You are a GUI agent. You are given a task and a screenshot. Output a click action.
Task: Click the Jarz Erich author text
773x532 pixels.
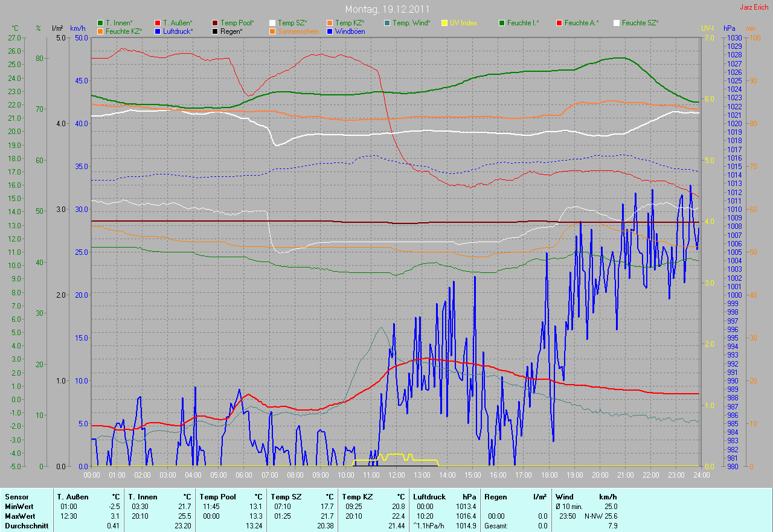click(x=754, y=7)
